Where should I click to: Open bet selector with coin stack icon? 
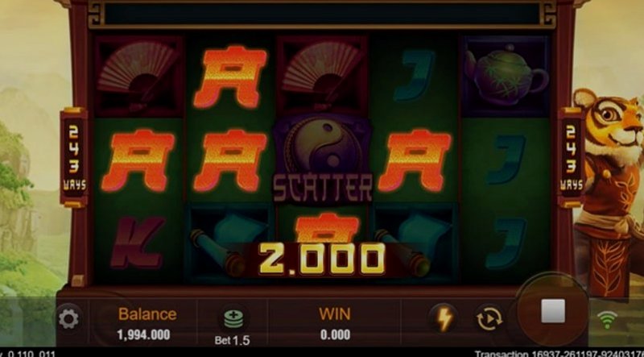point(233,318)
